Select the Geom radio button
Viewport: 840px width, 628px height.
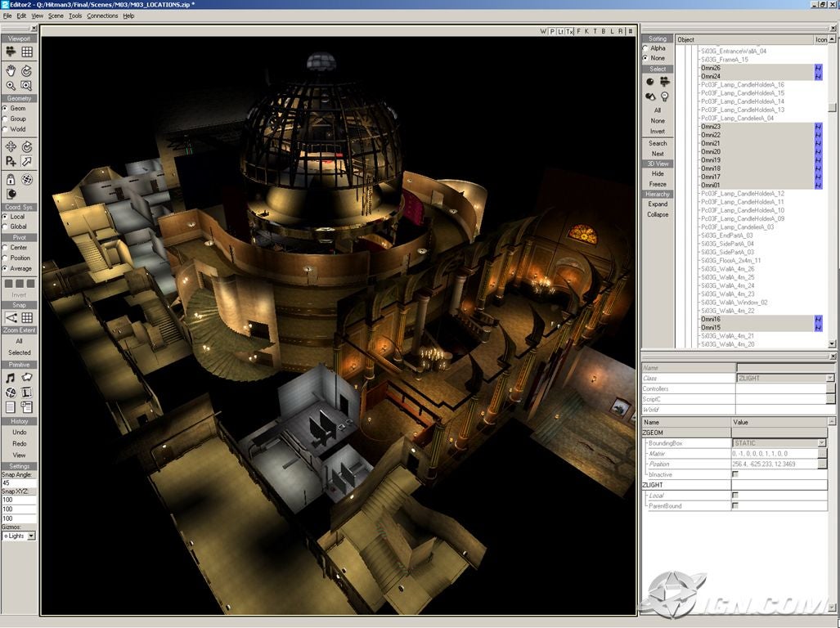click(x=5, y=108)
